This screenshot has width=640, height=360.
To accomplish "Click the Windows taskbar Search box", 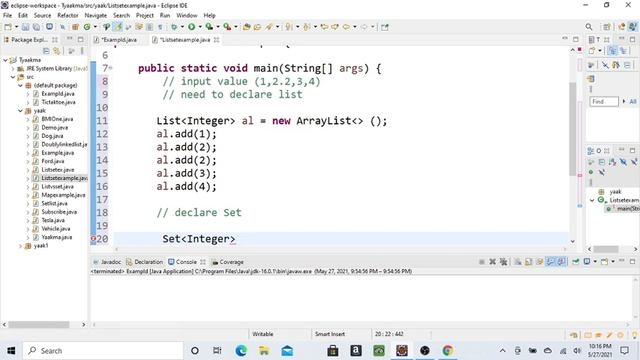I will [103, 350].
